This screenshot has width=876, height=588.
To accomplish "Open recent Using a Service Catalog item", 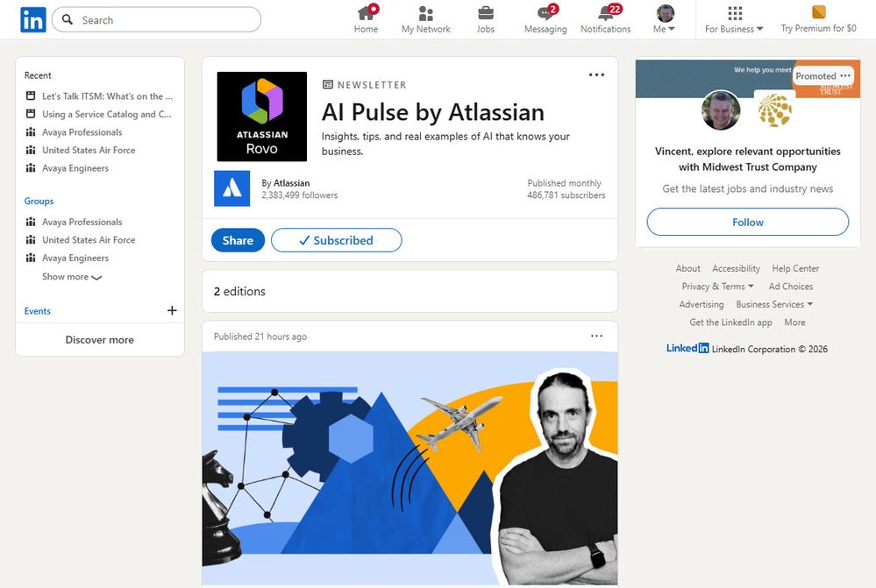I will [99, 114].
